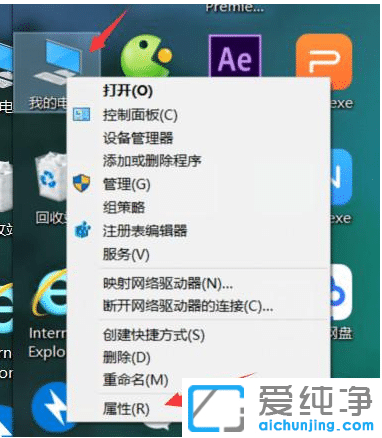Open the cloud drive 网盘 desktop icon

click(x=341, y=292)
